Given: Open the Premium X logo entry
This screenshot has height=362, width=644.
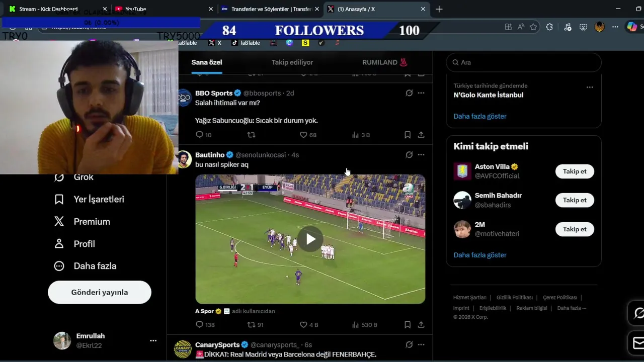Looking at the screenshot, I should click(82, 221).
